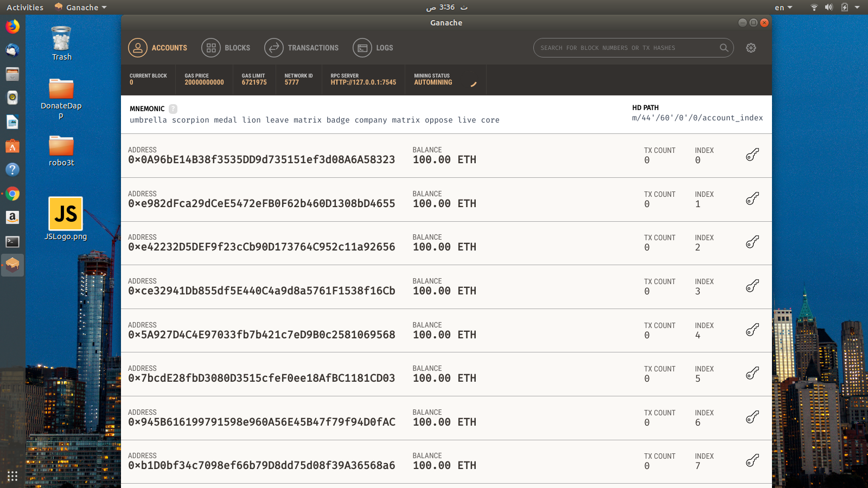The image size is (868, 488).
Task: Click the Automining status text
Action: (433, 82)
